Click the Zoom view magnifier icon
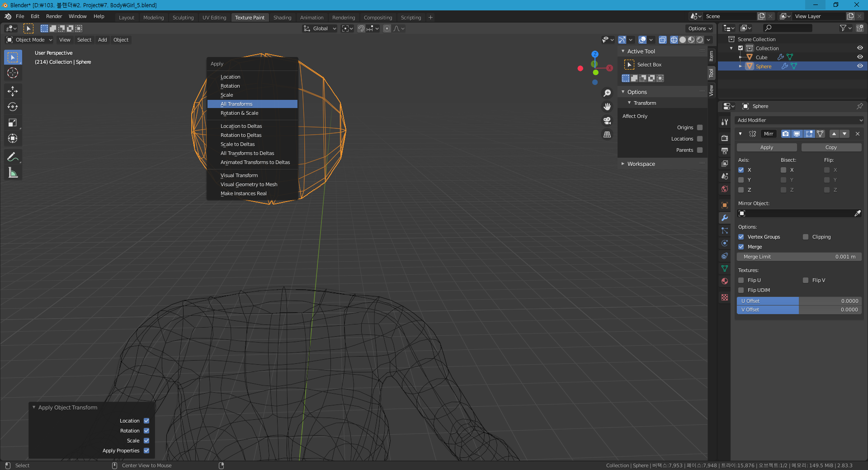 tap(607, 93)
